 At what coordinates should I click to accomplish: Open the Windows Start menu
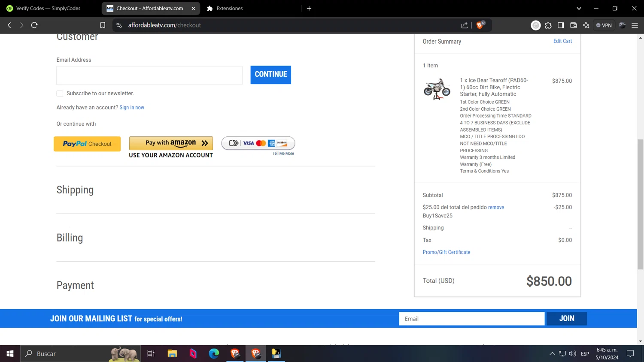click(x=10, y=353)
